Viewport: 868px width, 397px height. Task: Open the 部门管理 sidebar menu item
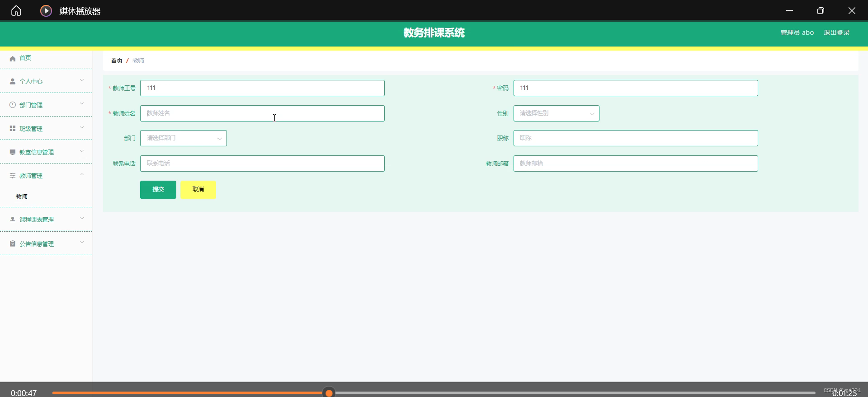click(46, 105)
